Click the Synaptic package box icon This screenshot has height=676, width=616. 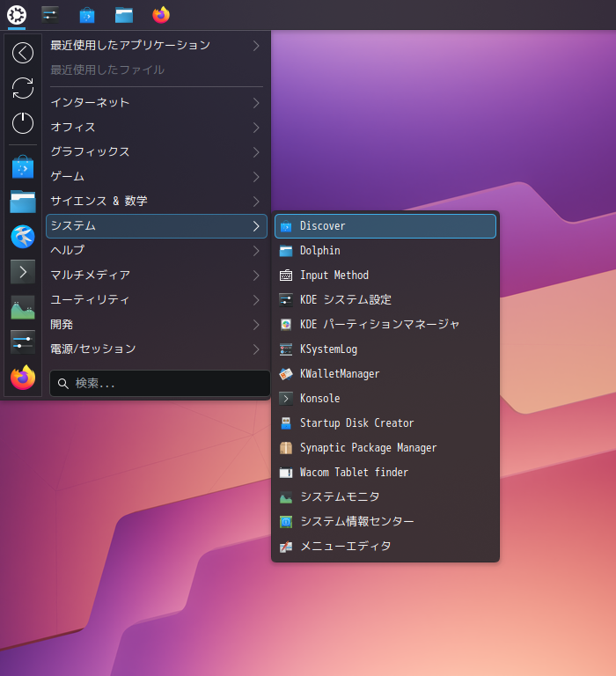point(286,448)
